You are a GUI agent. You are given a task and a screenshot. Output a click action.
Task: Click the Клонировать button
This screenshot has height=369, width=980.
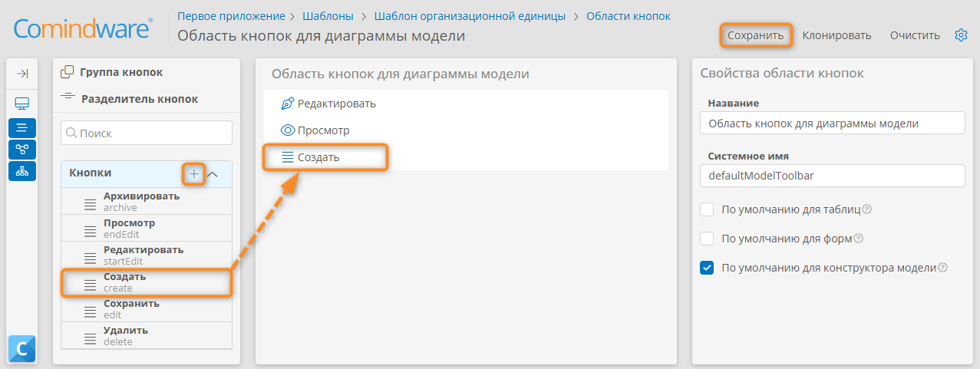coord(836,35)
